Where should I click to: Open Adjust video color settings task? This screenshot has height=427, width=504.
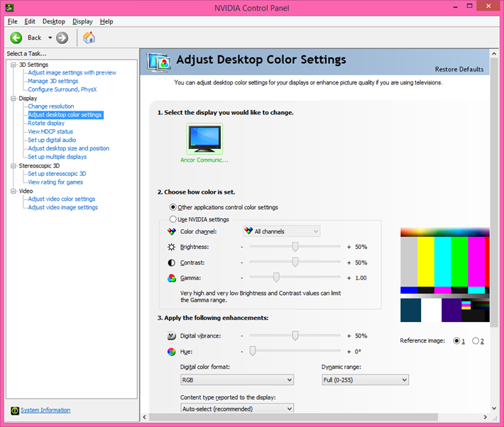[x=61, y=199]
